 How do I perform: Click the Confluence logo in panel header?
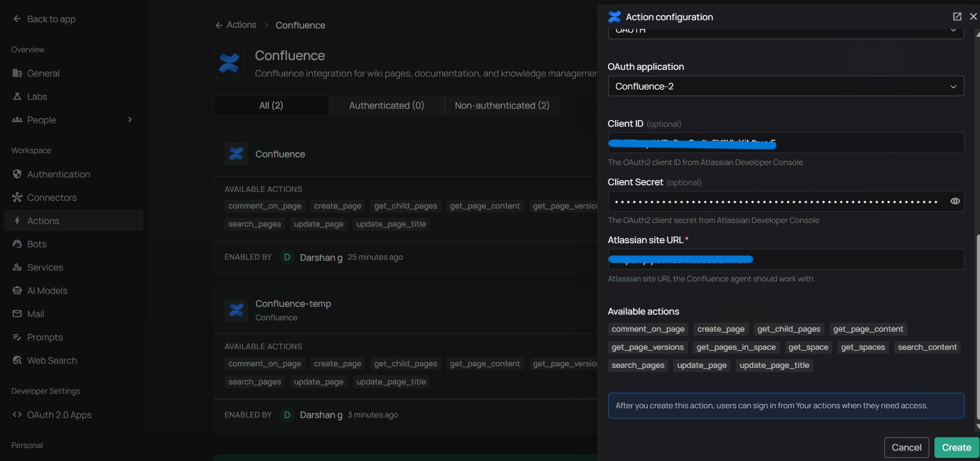point(614,17)
